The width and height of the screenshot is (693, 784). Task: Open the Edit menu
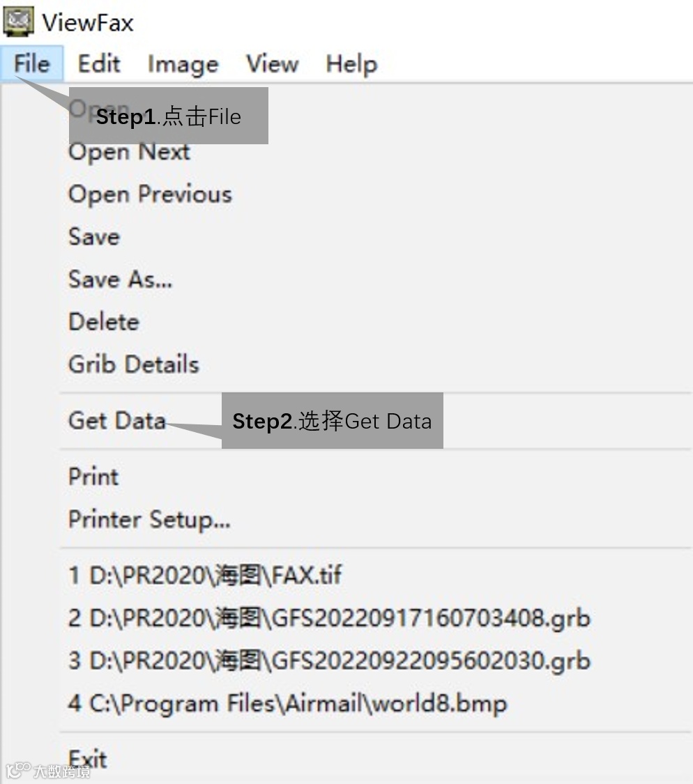[99, 63]
